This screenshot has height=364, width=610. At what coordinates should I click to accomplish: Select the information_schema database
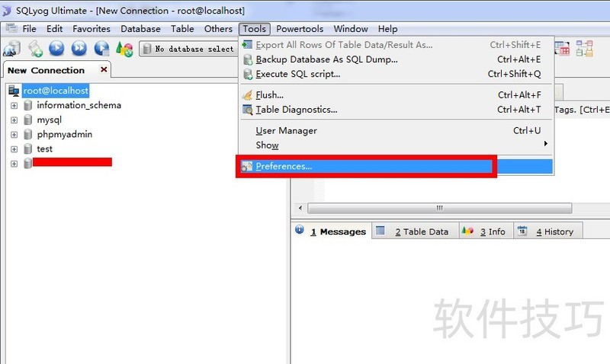[79, 105]
